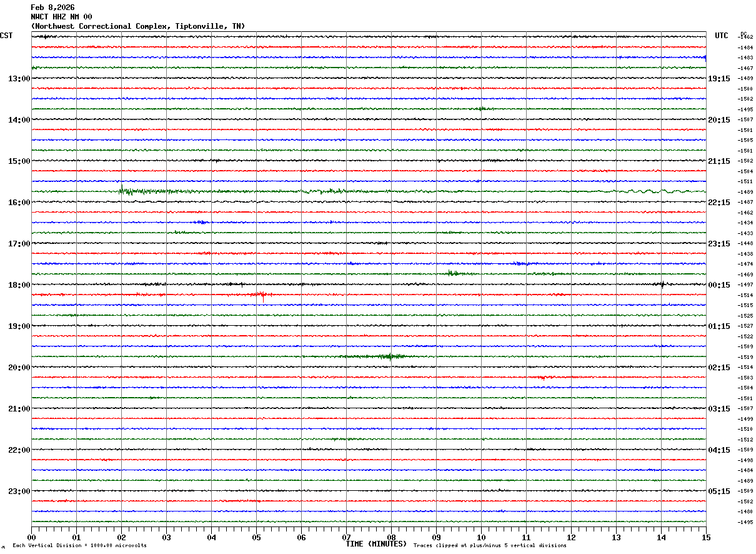Click the Northwest Correctional Complex location text
Screen dimensions: 756x554
(137, 26)
